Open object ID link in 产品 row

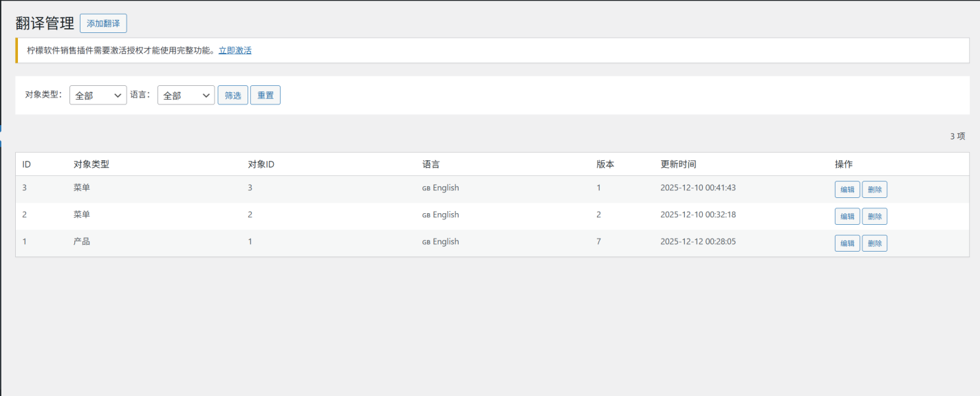pos(250,242)
